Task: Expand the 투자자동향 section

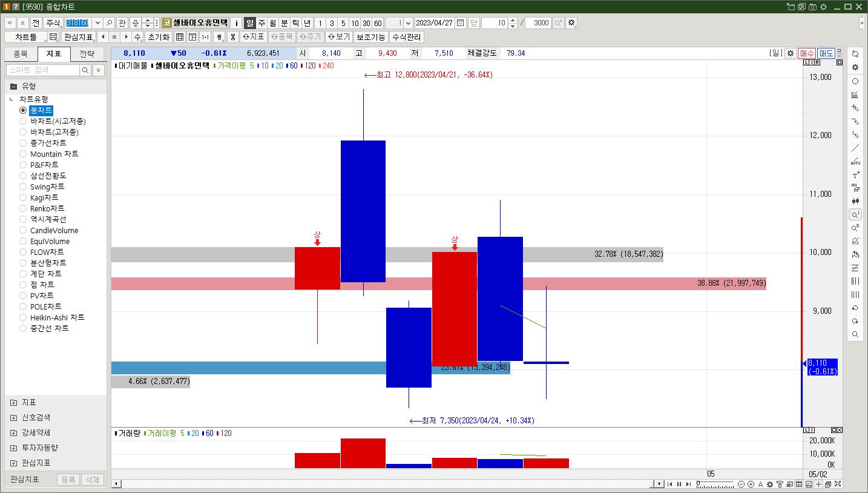Action: pyautogui.click(x=14, y=448)
